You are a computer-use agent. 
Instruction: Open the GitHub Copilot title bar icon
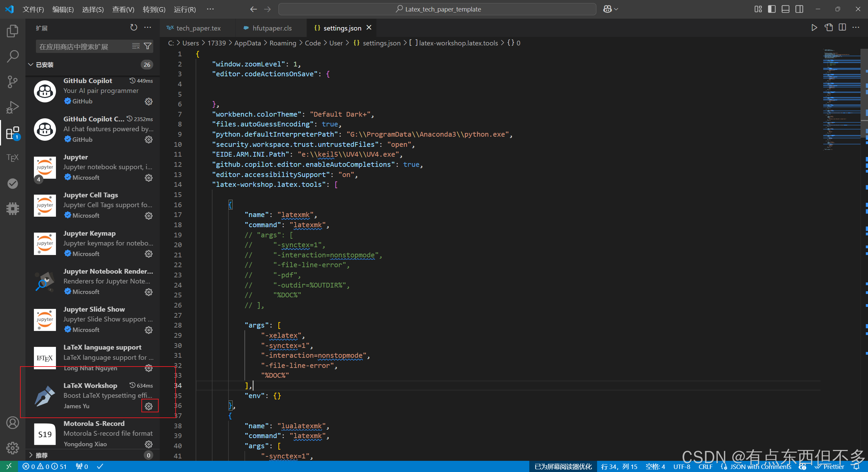click(607, 9)
